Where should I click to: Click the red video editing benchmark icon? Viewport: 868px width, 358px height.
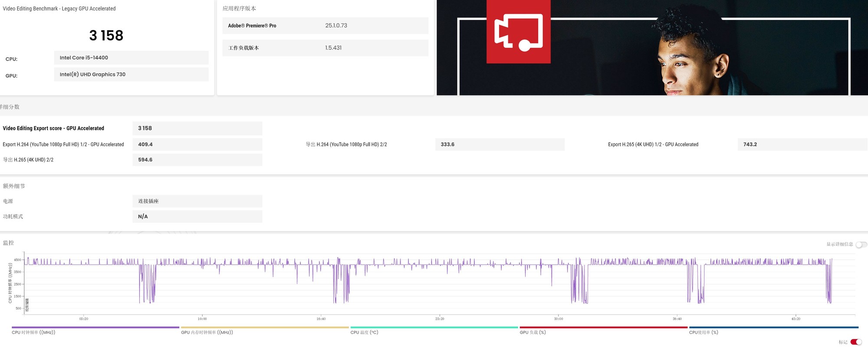tap(518, 32)
